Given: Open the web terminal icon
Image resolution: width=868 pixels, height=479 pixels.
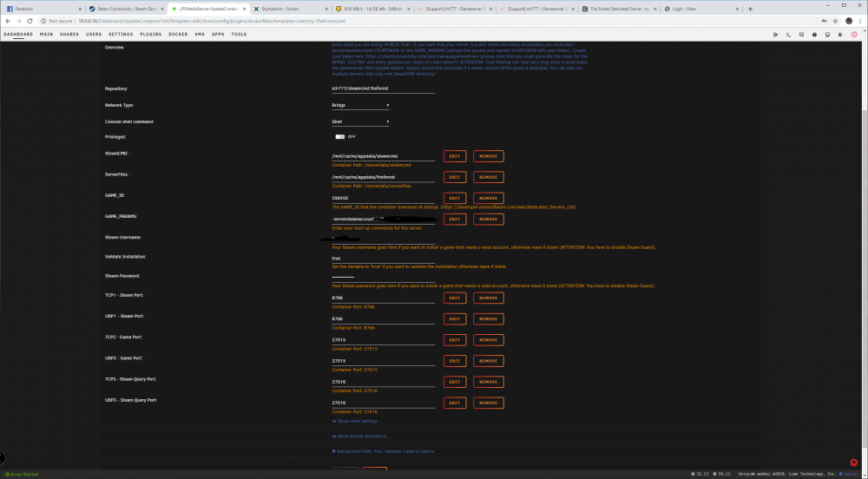Looking at the screenshot, I should point(788,35).
